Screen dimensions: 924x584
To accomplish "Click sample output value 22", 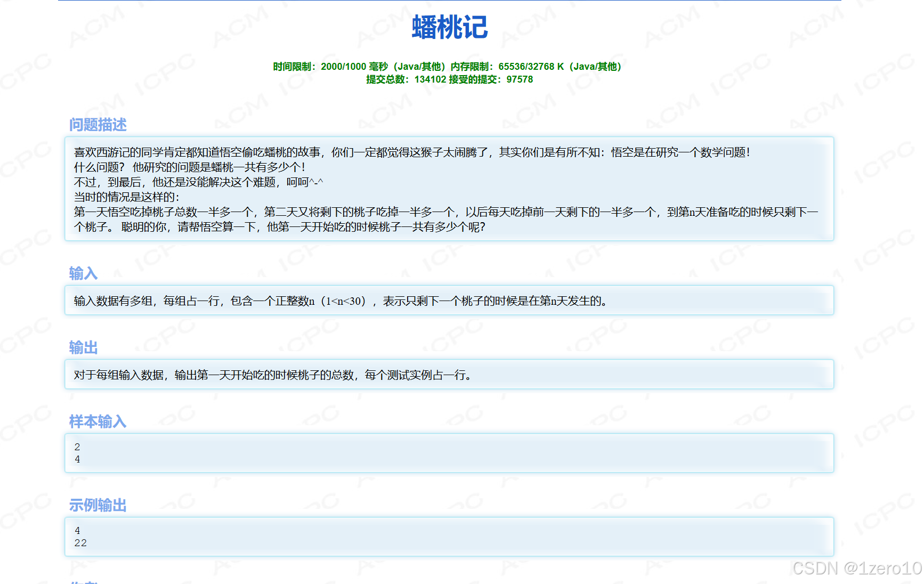I will [80, 543].
